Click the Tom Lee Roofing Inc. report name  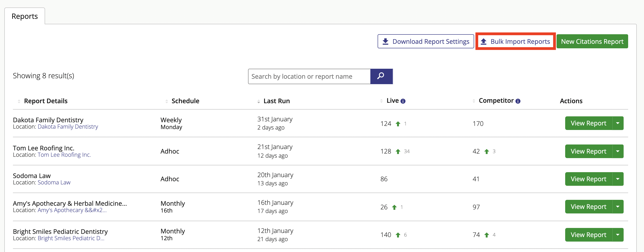coord(43,148)
